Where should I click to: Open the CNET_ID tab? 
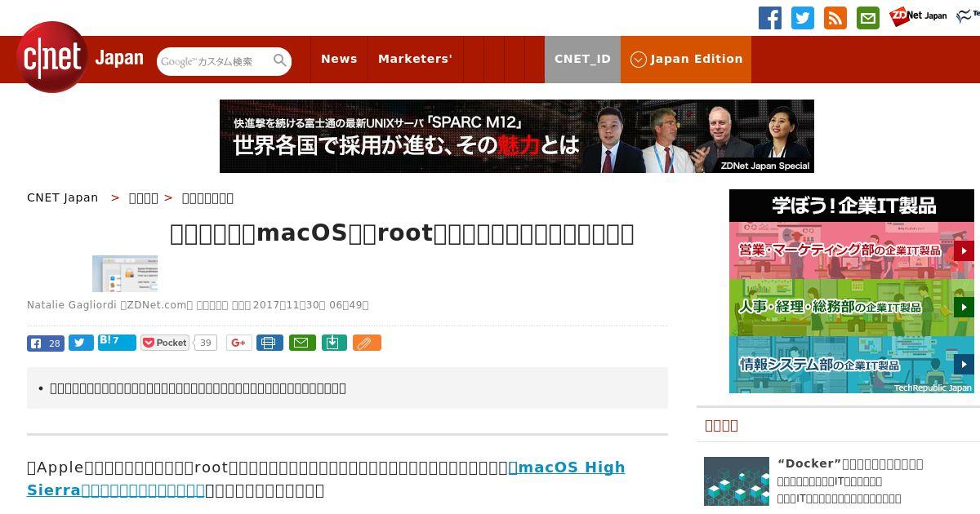click(x=582, y=59)
